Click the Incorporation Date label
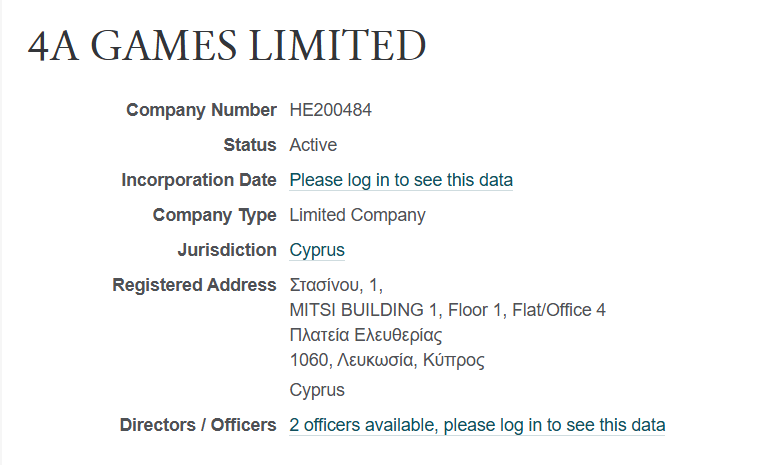784x465 pixels. (198, 180)
